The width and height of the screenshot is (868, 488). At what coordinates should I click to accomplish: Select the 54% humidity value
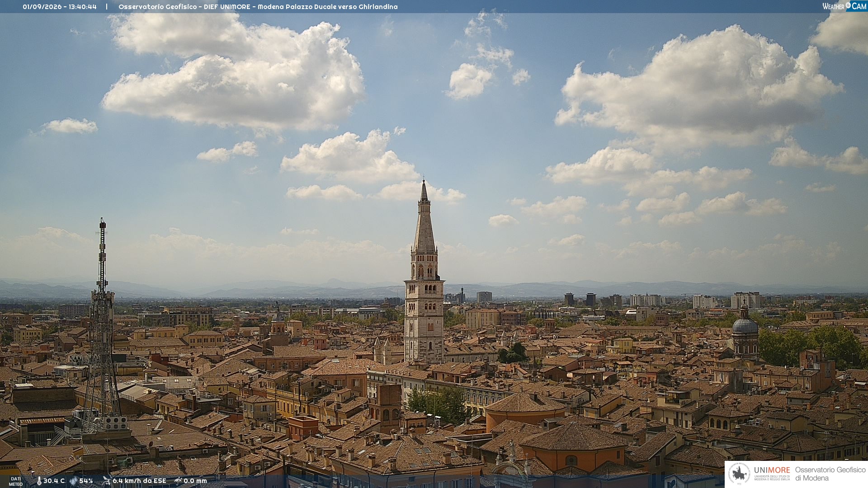(x=86, y=481)
